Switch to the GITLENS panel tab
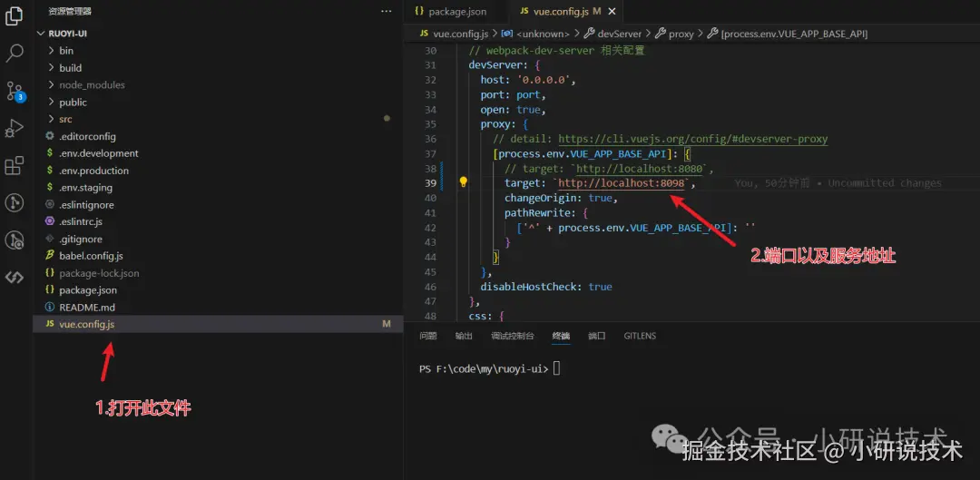980x480 pixels. [x=640, y=336]
